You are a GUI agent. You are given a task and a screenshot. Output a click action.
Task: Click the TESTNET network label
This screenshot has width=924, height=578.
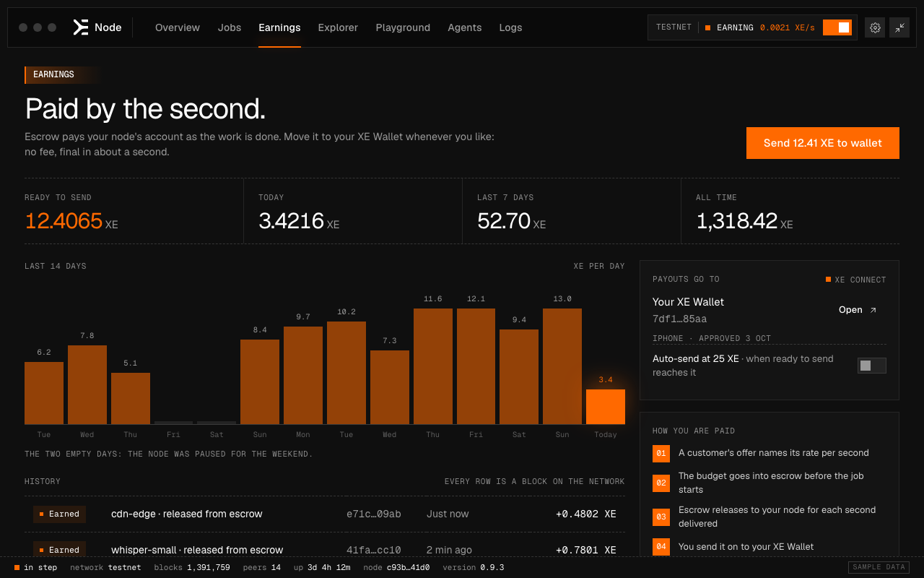(x=674, y=27)
